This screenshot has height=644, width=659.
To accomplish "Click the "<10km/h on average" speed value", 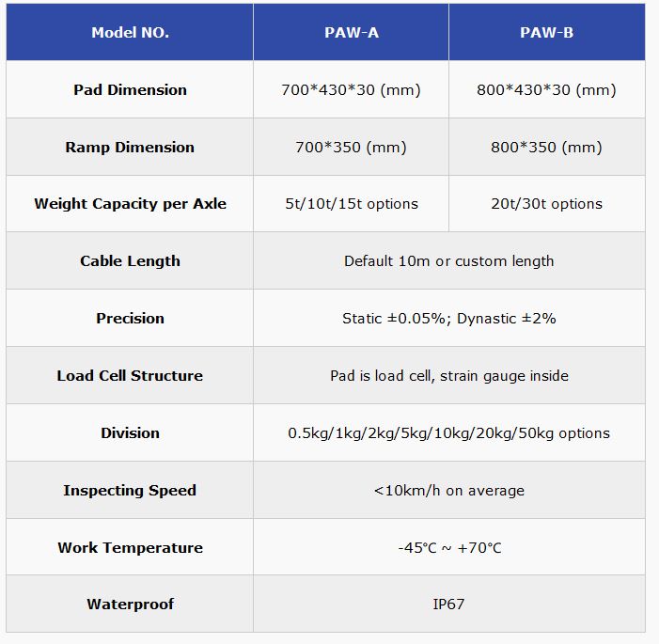I will (x=448, y=491).
